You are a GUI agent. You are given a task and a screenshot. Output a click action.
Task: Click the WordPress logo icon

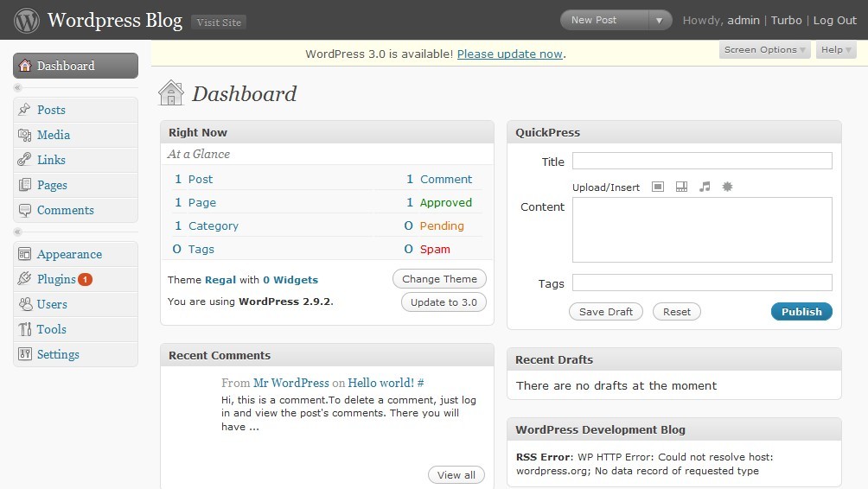[x=27, y=21]
